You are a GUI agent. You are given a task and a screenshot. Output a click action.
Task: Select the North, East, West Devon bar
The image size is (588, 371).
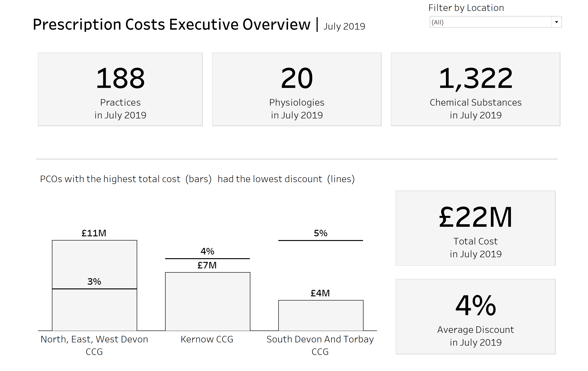click(95, 310)
